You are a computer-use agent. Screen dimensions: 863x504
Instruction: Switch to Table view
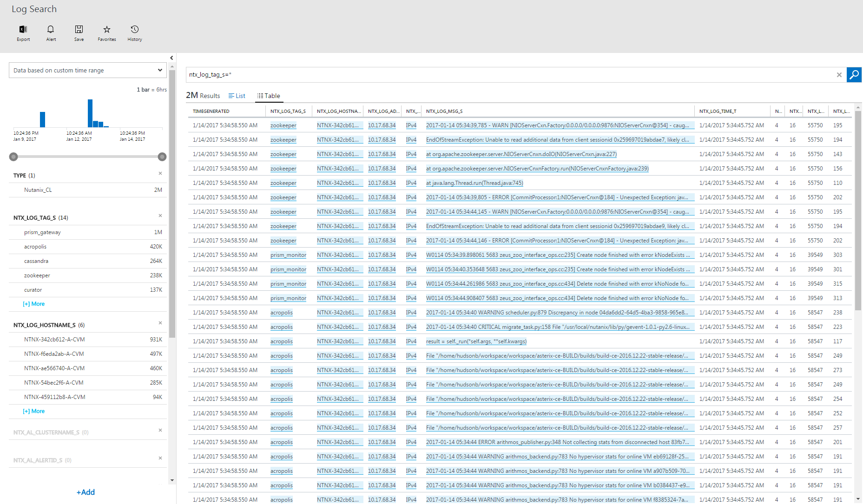(269, 96)
